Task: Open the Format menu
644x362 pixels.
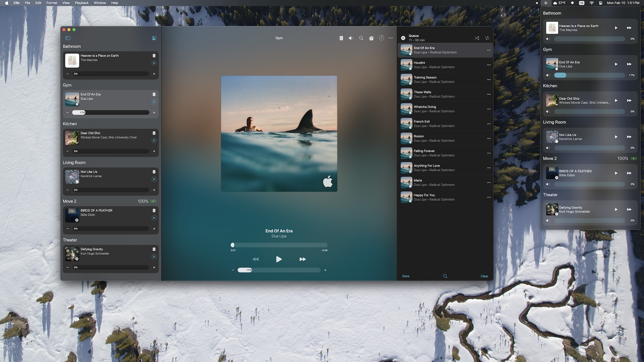Action: (x=52, y=3)
